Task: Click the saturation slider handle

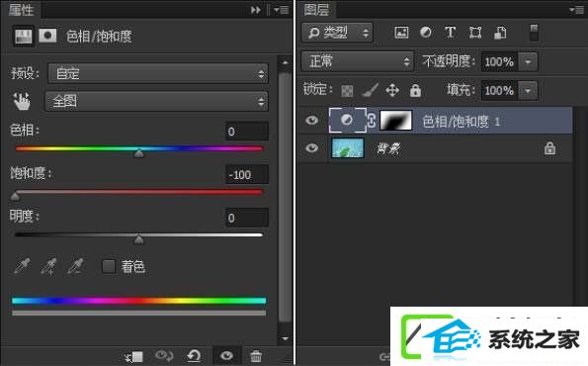Action: point(15,196)
